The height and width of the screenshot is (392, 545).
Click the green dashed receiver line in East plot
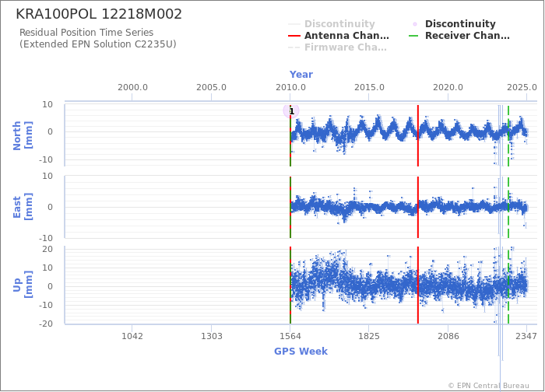[x=508, y=207]
